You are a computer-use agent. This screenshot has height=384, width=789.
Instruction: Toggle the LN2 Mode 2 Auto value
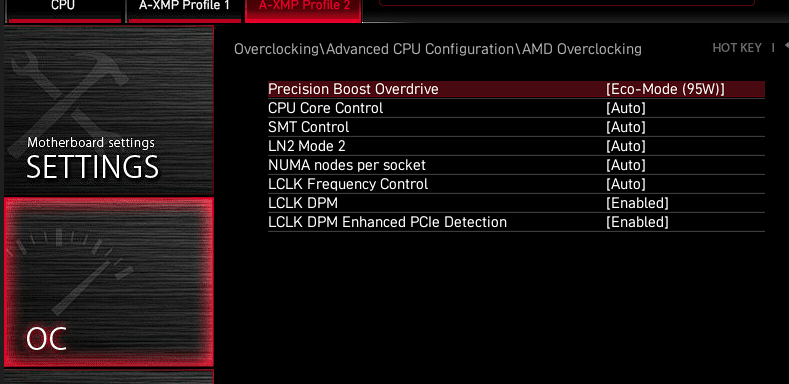tap(625, 146)
